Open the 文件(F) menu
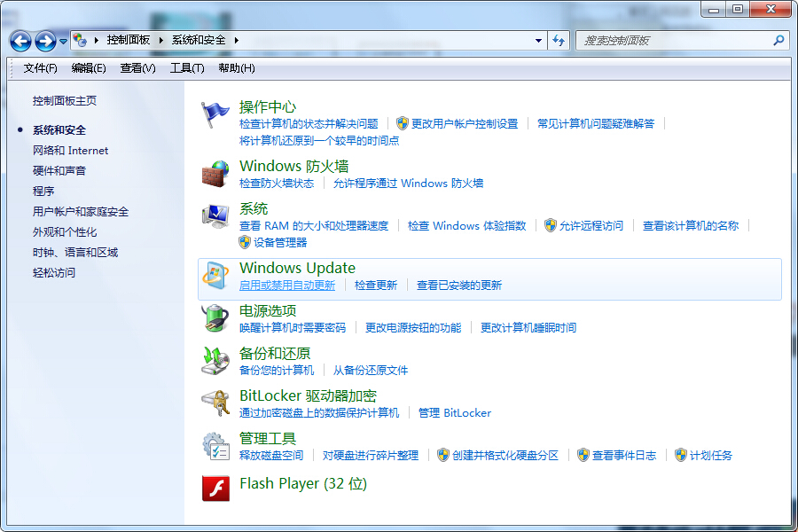This screenshot has width=798, height=532. click(x=40, y=68)
